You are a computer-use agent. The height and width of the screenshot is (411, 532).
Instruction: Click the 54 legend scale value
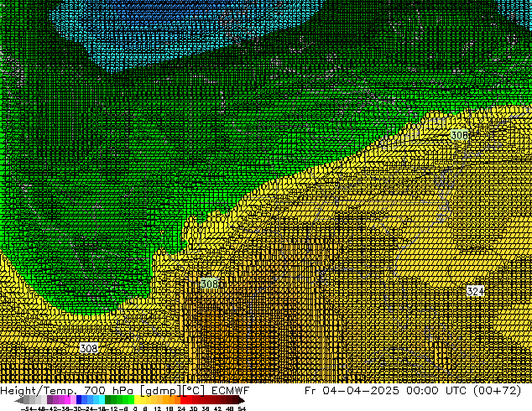[242, 408]
